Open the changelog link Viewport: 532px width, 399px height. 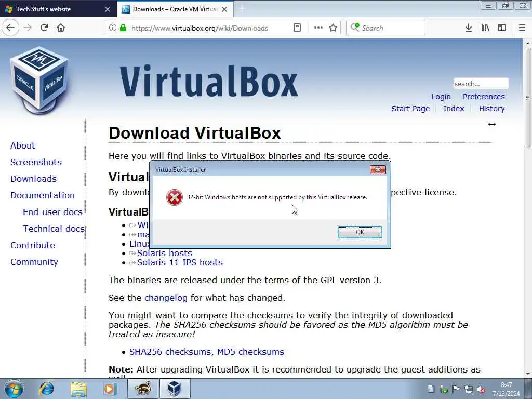(166, 298)
